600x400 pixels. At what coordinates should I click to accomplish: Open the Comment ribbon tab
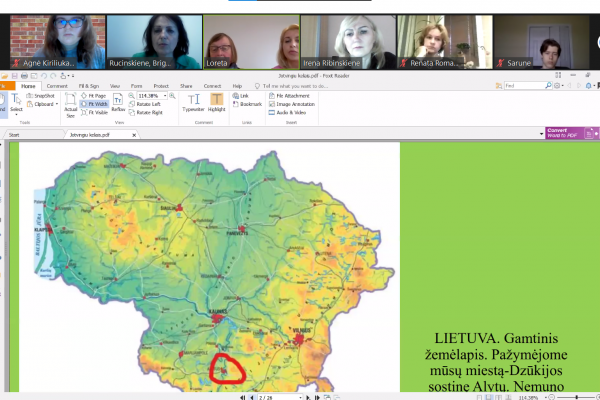pyautogui.click(x=57, y=86)
